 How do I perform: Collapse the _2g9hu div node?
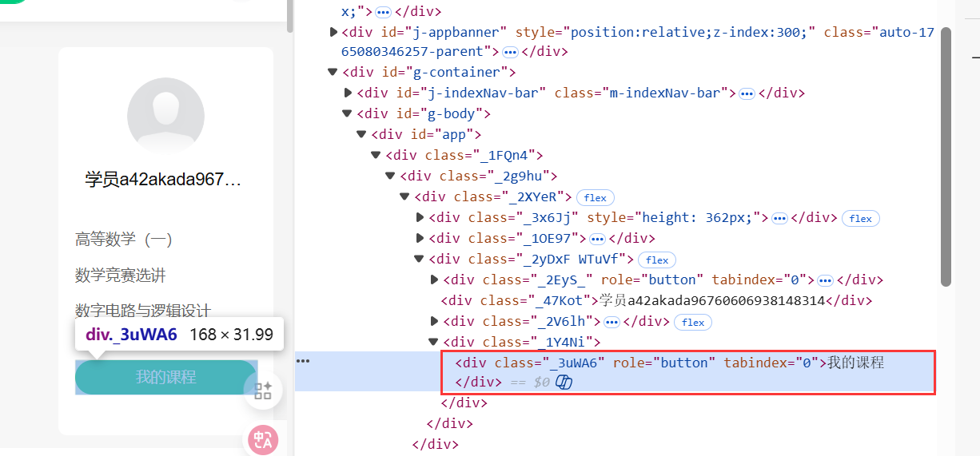(x=390, y=176)
